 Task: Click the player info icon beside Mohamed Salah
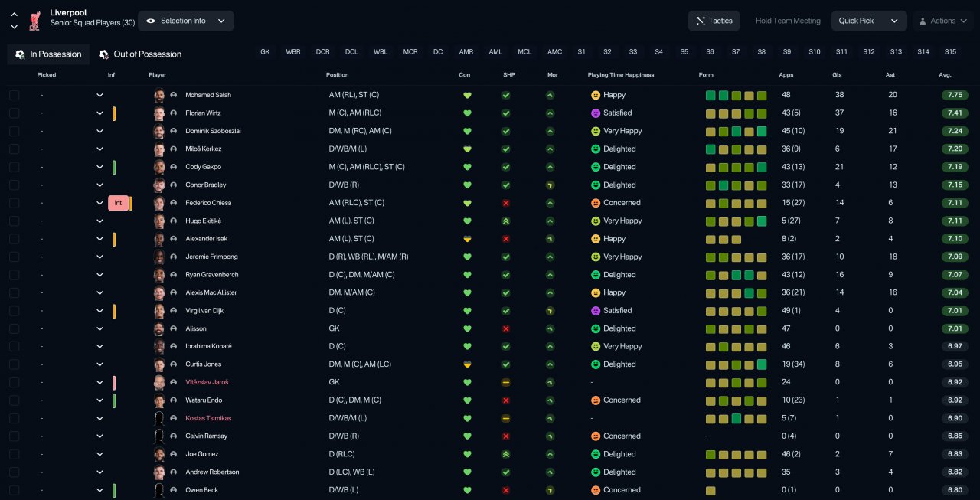point(174,95)
